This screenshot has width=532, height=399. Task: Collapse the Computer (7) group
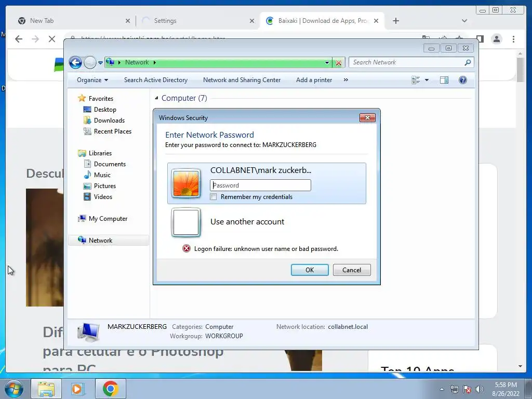pyautogui.click(x=156, y=98)
